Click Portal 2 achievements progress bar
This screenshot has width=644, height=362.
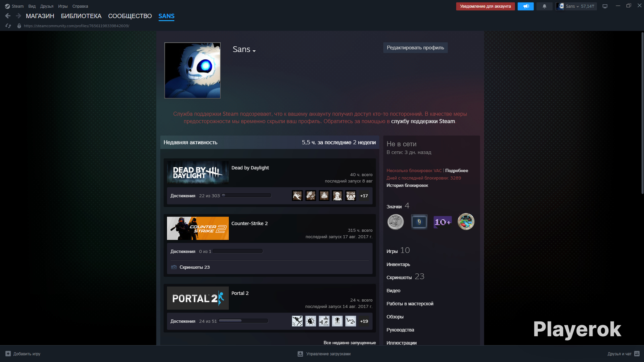pos(243,321)
